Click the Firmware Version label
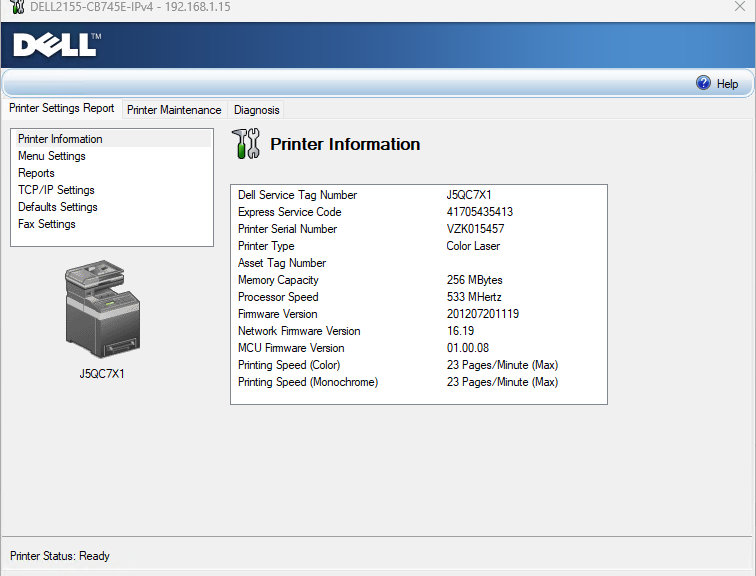Image resolution: width=756 pixels, height=576 pixels. 277,314
